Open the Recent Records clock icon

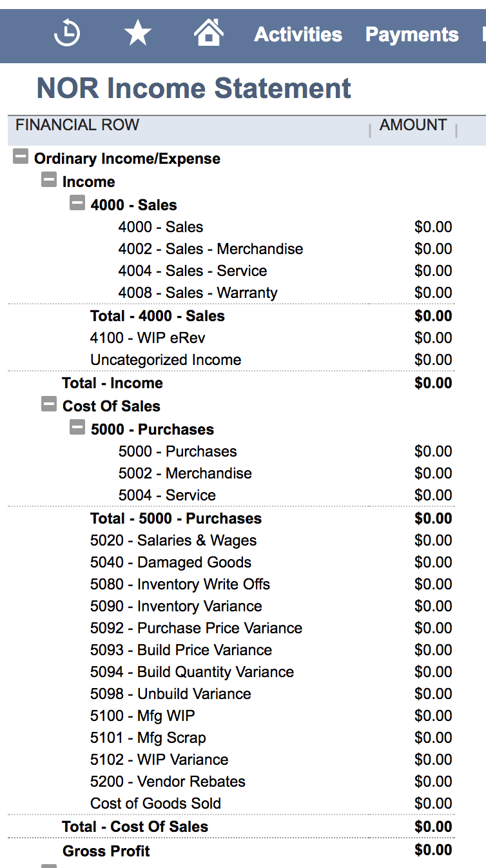click(67, 34)
